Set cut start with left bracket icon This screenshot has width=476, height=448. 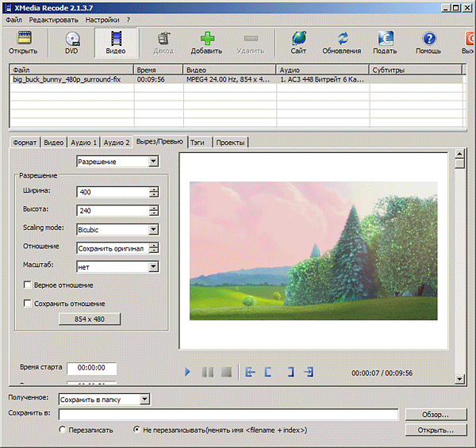268,372
